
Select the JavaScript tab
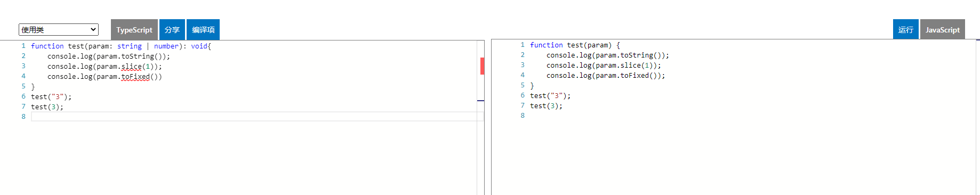[943, 29]
